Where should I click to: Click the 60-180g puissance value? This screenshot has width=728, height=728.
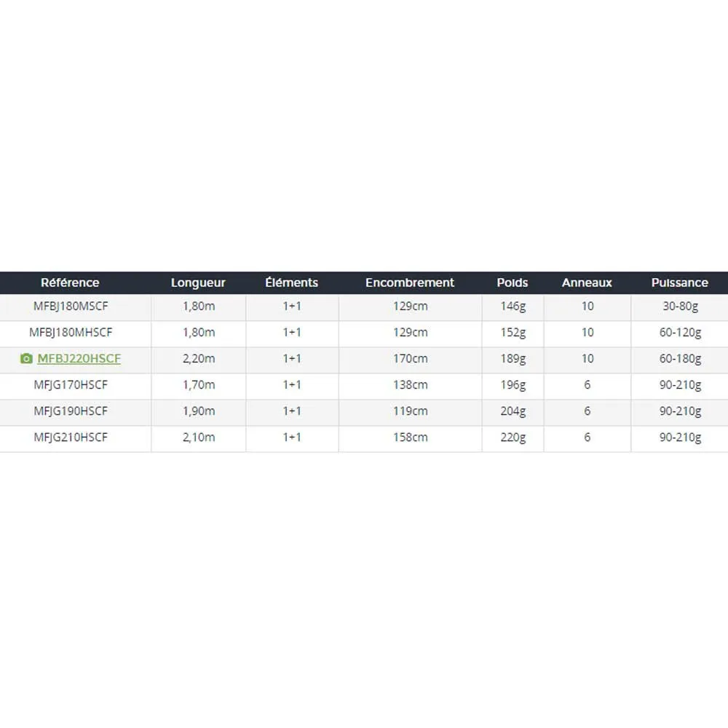click(x=680, y=359)
